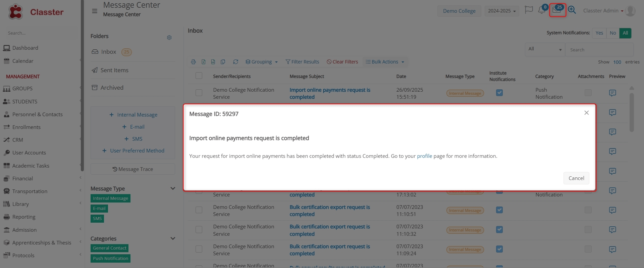This screenshot has height=268, width=644.
Task: Open the bell notifications icon
Action: click(541, 10)
